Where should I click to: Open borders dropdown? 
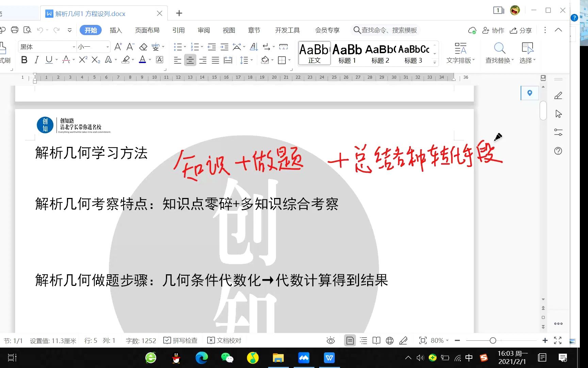[289, 60]
